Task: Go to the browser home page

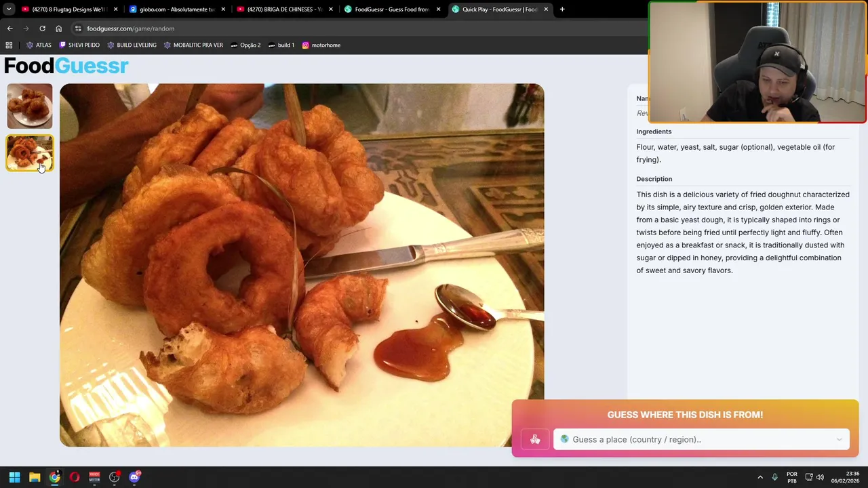Action: pos(58,28)
